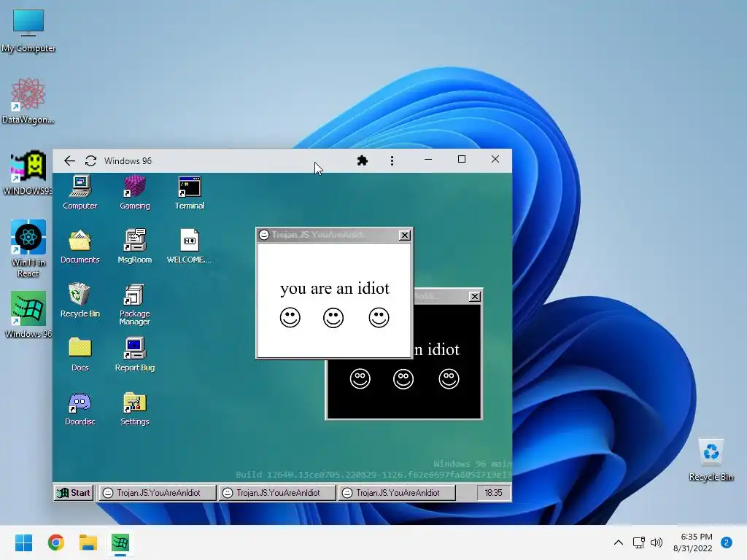Select the first Trojan.JS.YouAreAnIdiot taskbar entry
Viewport: 747px width, 560px height.
tap(157, 493)
